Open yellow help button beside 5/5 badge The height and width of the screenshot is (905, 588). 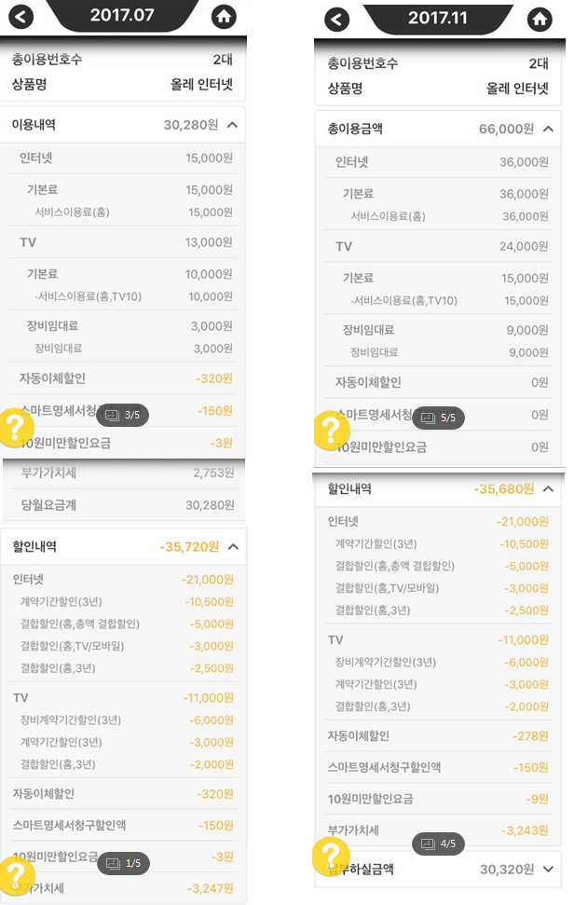[331, 431]
